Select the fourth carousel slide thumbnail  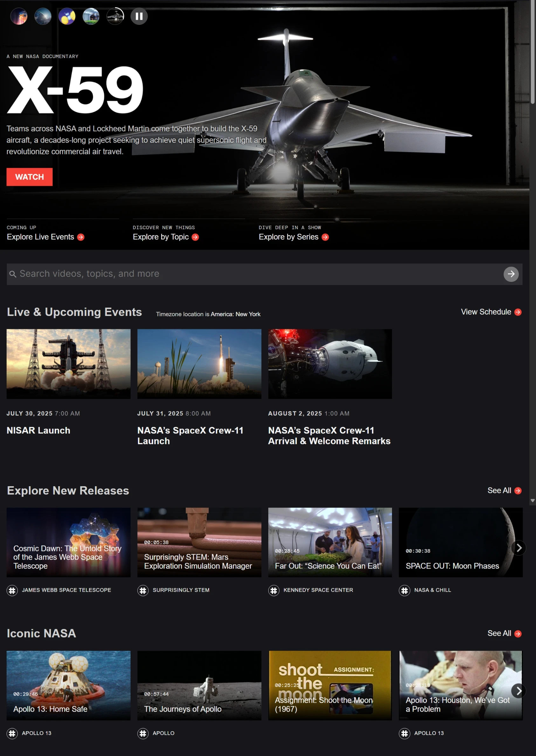91,16
